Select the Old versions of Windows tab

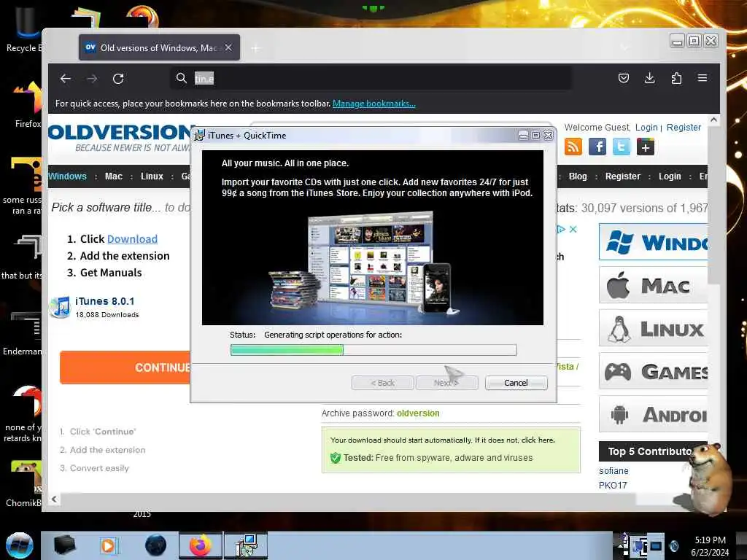159,47
